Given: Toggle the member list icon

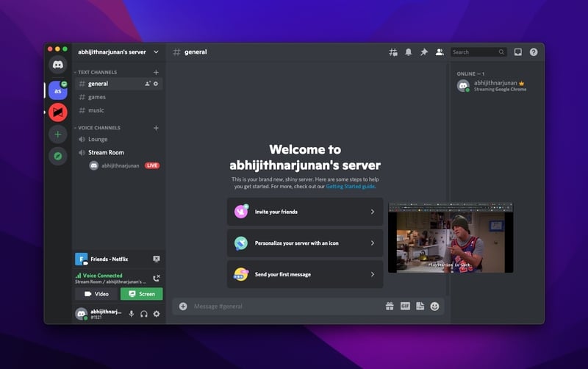Looking at the screenshot, I should (x=440, y=52).
